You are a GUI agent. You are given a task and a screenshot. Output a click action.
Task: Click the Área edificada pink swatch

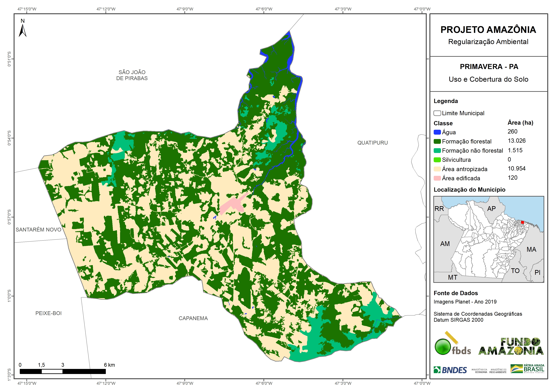coord(437,178)
